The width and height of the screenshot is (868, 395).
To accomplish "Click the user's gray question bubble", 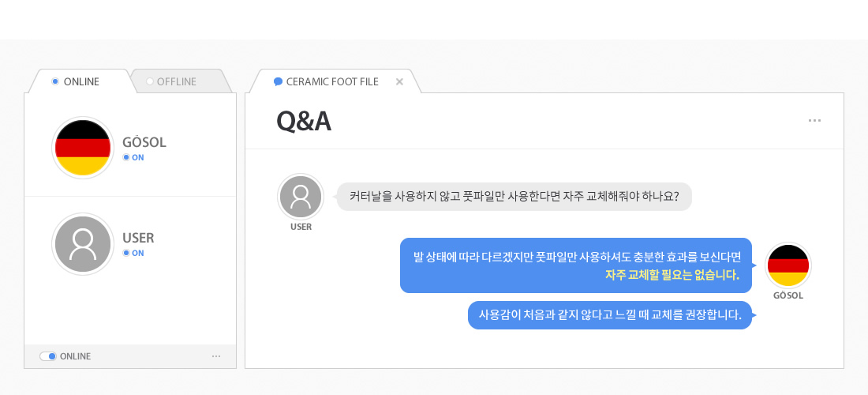I will click(x=514, y=197).
